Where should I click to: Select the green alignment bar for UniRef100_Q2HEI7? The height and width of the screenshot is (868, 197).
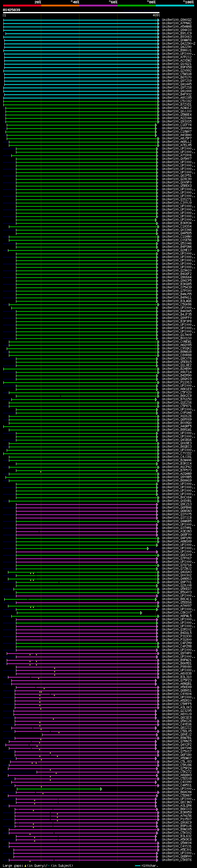click(x=83, y=250)
